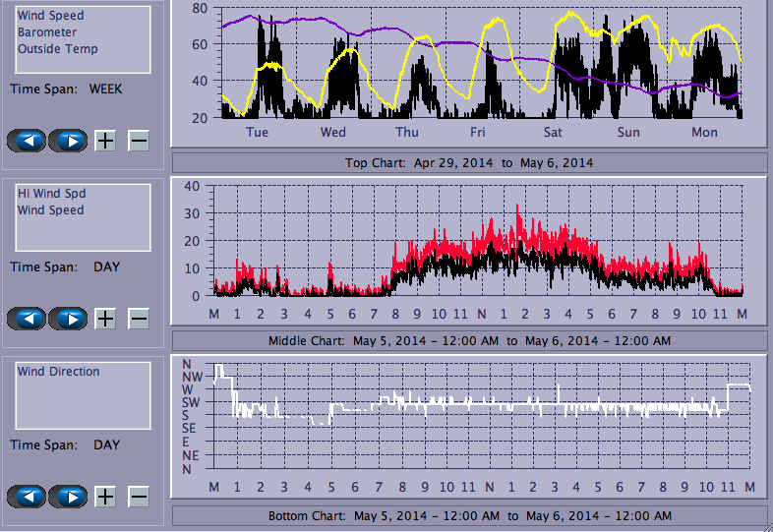Viewport: 773px width, 532px height.
Task: Click the Sat label on weekly chart axis
Action: coord(553,133)
